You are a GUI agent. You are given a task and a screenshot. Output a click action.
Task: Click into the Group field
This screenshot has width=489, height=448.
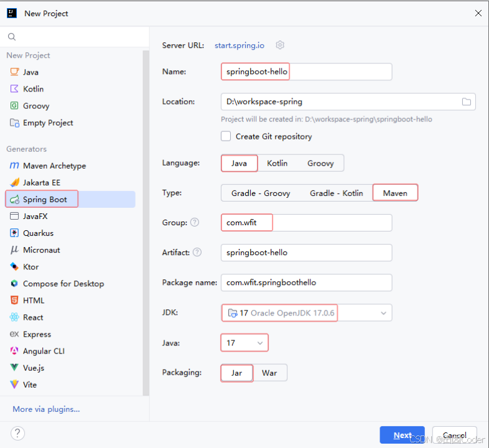pyautogui.click(x=306, y=222)
